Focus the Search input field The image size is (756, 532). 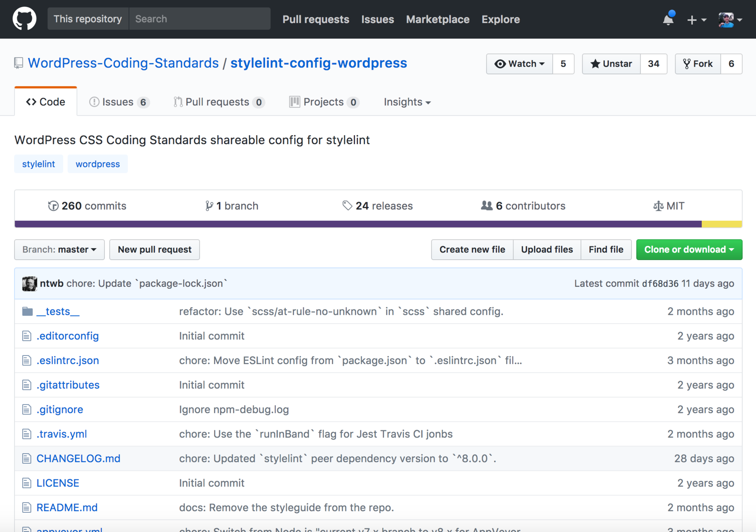[x=200, y=19]
